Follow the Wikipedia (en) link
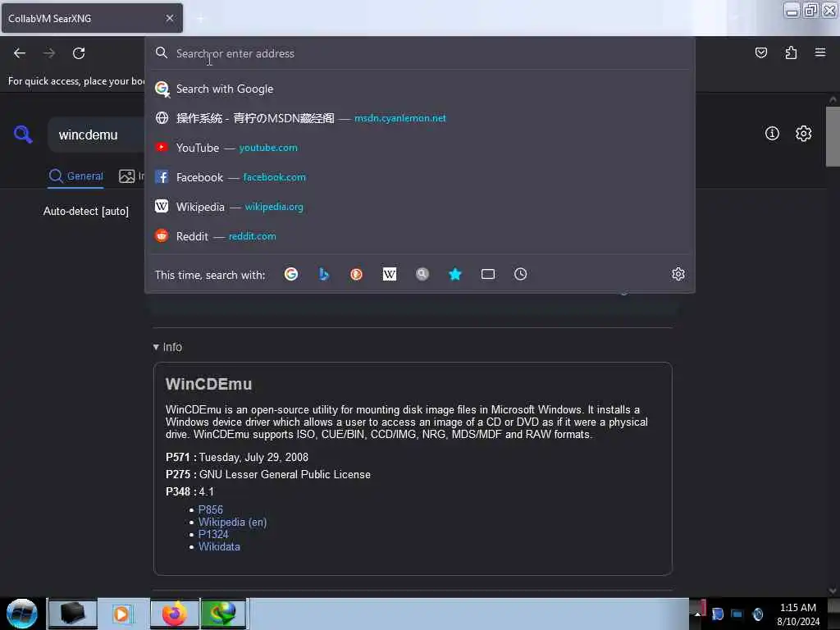Image resolution: width=840 pixels, height=630 pixels. coord(232,522)
